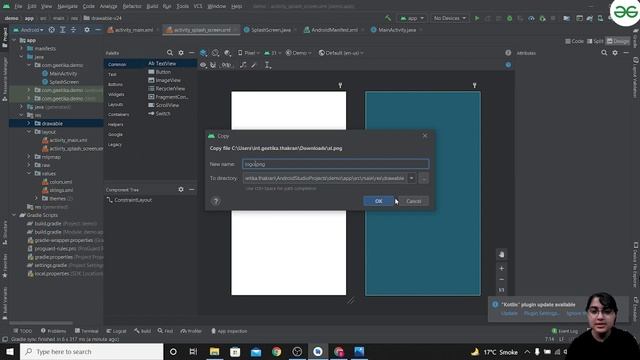This screenshot has height=360, width=640.
Task: Open the API 31 version dropdown
Action: coord(272,53)
